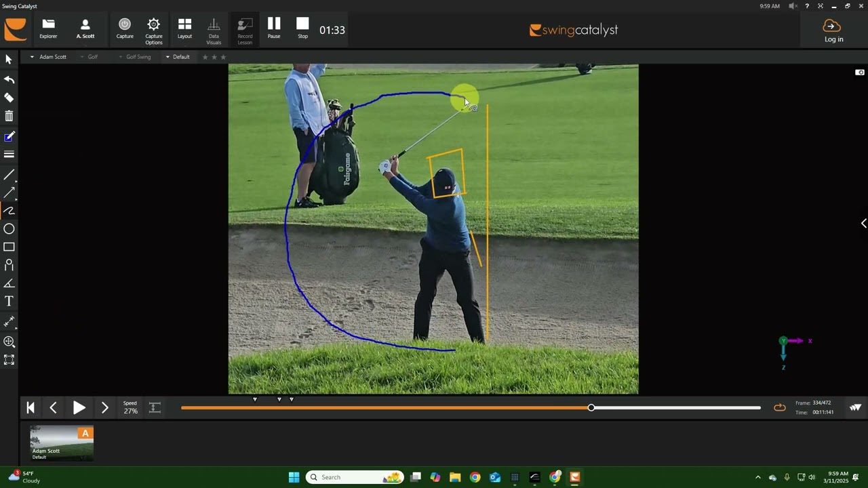Enable Record Lesson mode
Viewport: 868px width, 488px height.
pyautogui.click(x=245, y=30)
